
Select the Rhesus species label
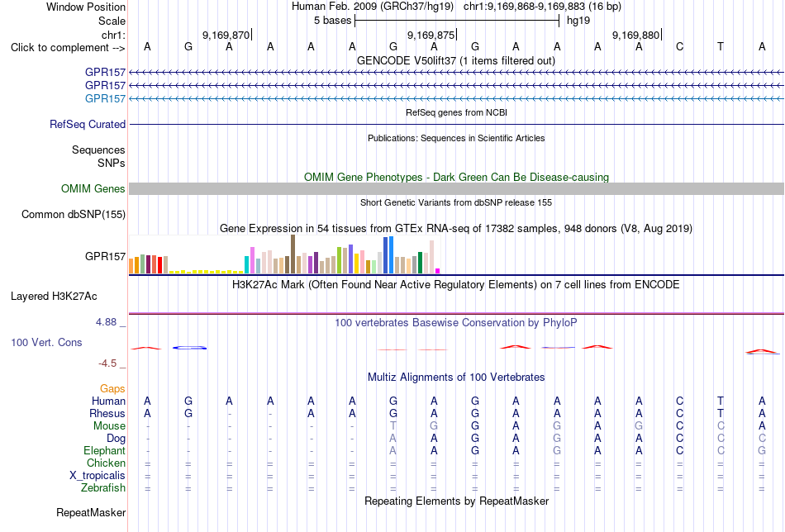click(107, 413)
